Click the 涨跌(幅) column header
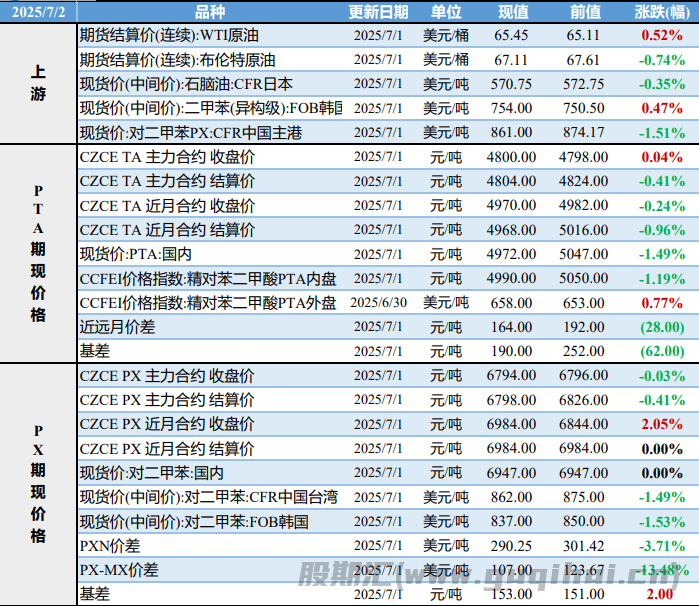 pyautogui.click(x=661, y=11)
